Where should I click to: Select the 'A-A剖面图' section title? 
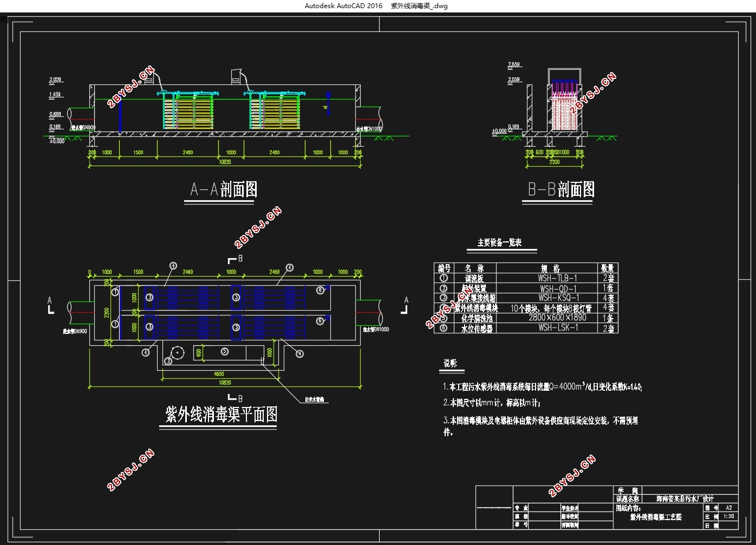[224, 189]
